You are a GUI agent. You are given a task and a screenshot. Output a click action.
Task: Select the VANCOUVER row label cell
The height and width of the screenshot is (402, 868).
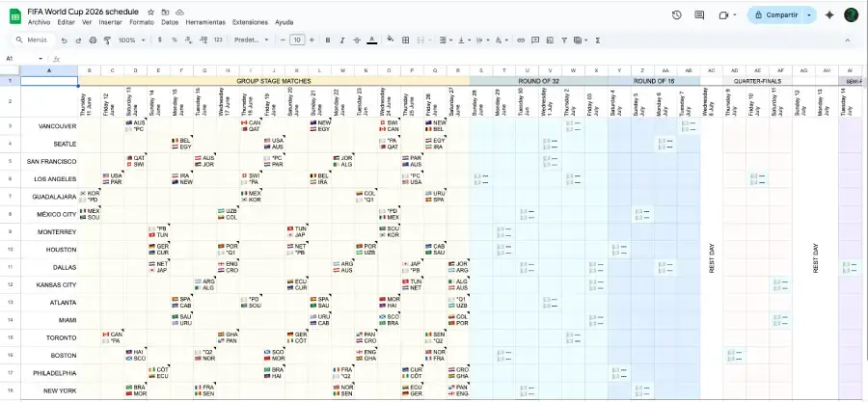49,126
